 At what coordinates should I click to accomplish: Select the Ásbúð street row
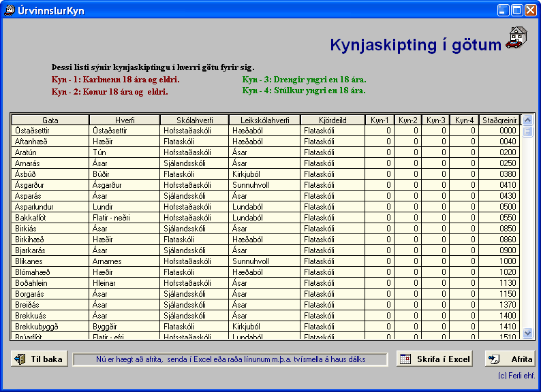266,174
